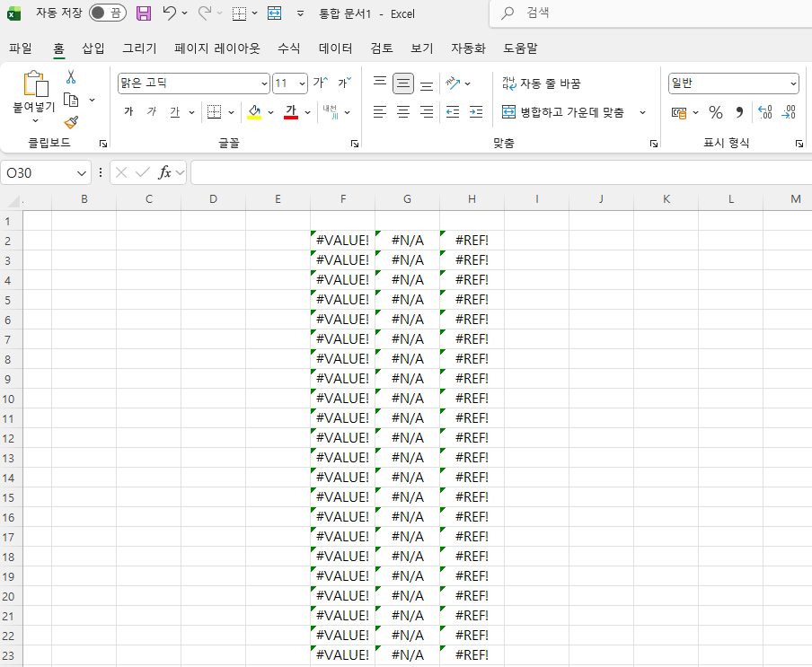Toggle bold formatting
812x667 pixels.
[x=128, y=111]
